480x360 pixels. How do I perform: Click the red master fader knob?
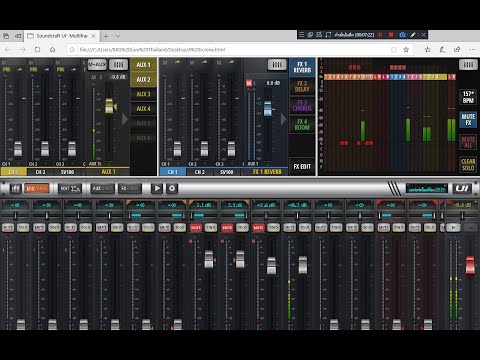click(470, 266)
